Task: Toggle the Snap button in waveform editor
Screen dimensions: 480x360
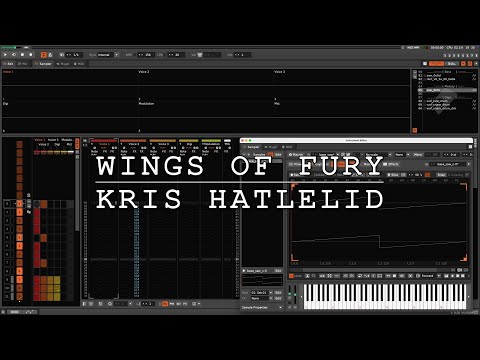Action: (x=441, y=175)
